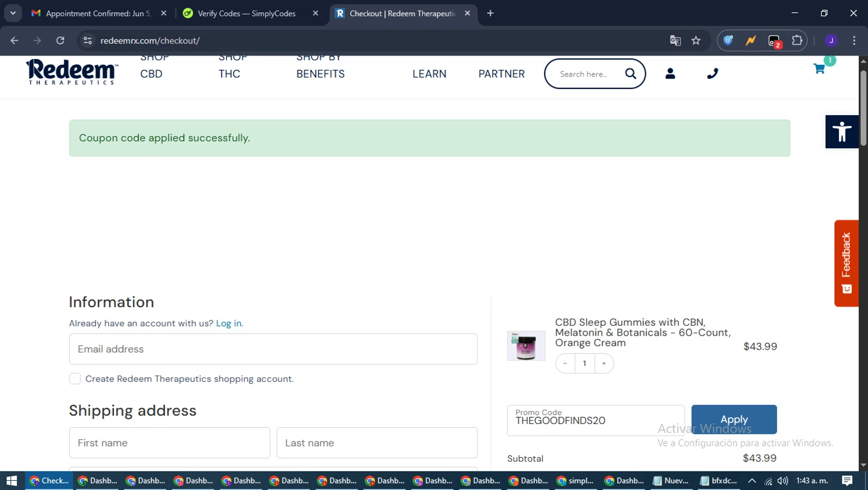Viewport: 868px width, 490px height.
Task: Click the Redeem Therapeutics logo
Action: 72,72
